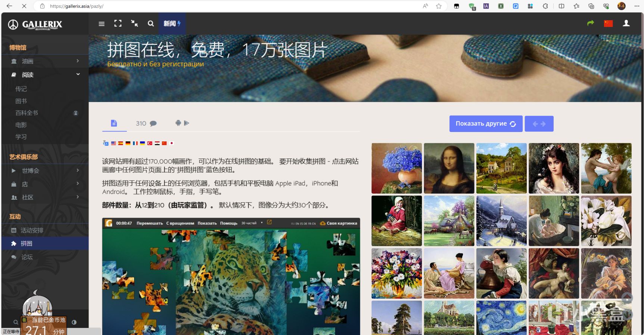
Task: Stop page loading with X button
Action: (x=24, y=6)
